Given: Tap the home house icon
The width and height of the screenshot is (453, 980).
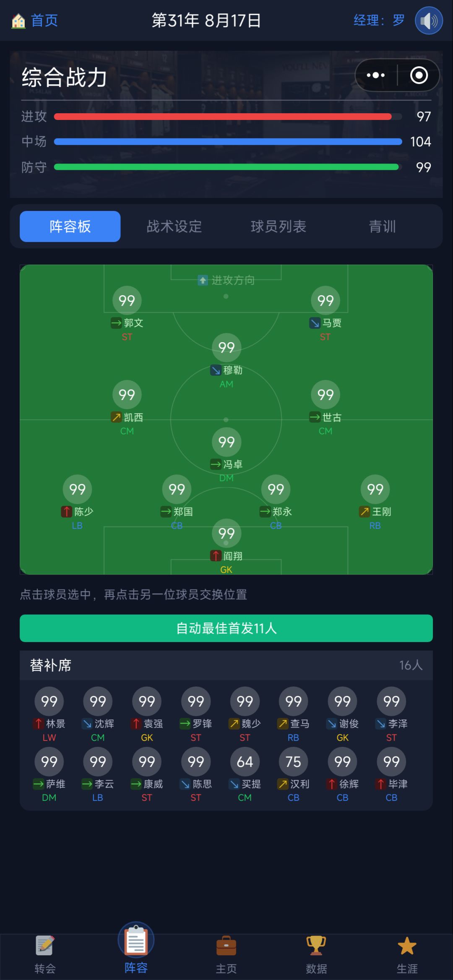Looking at the screenshot, I should [18, 21].
